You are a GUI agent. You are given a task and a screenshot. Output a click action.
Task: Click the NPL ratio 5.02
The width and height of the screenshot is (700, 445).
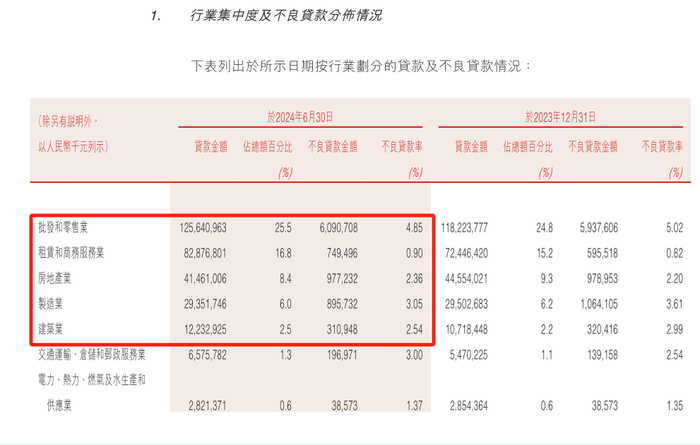(x=675, y=228)
